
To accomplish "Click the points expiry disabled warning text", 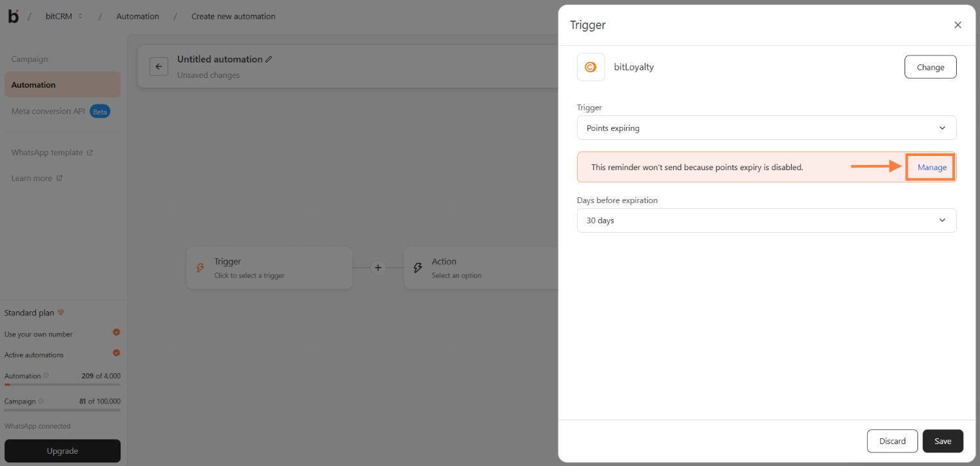I will coord(697,167).
